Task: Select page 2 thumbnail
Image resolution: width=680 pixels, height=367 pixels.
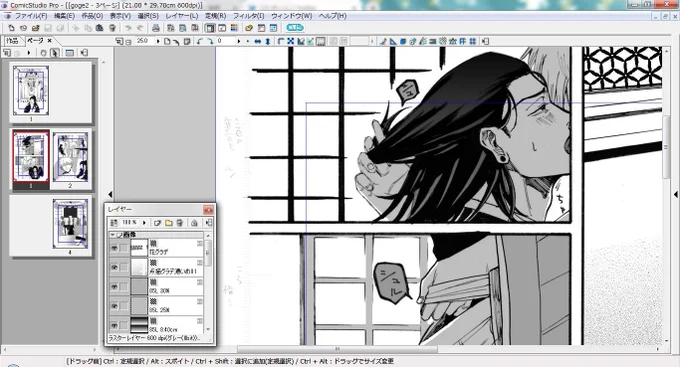Action: coord(70,157)
